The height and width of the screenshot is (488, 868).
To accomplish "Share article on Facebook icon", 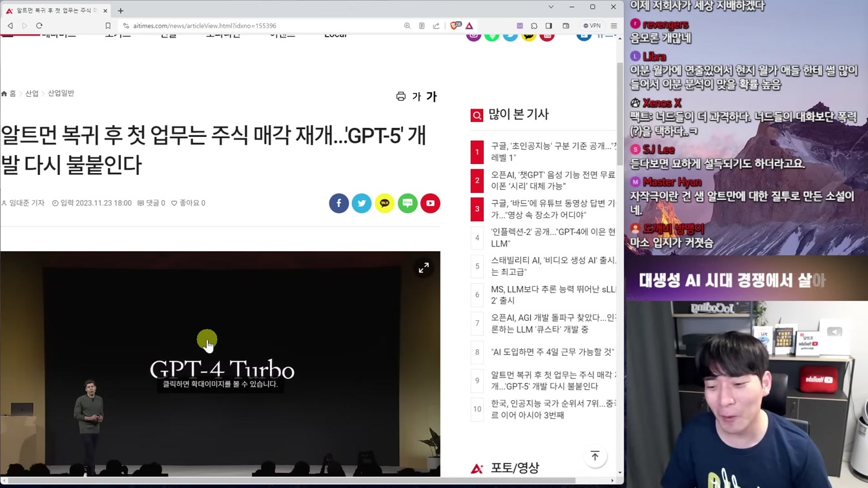I will pyautogui.click(x=339, y=203).
